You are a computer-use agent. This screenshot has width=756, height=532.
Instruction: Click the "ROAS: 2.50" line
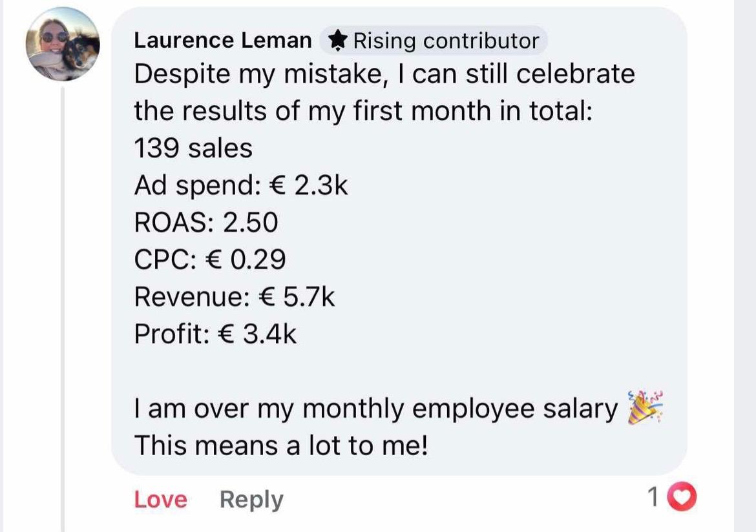click(x=205, y=223)
